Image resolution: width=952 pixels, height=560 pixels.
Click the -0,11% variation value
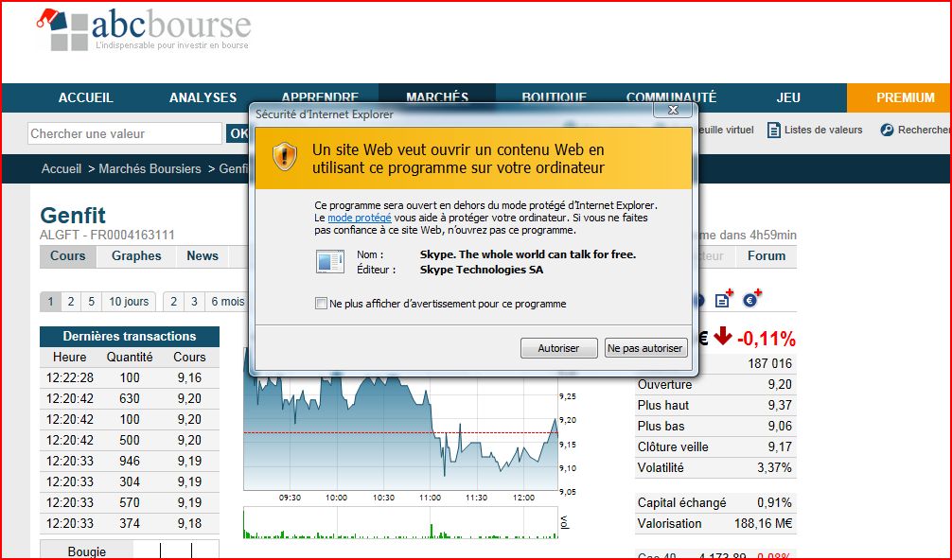click(767, 339)
